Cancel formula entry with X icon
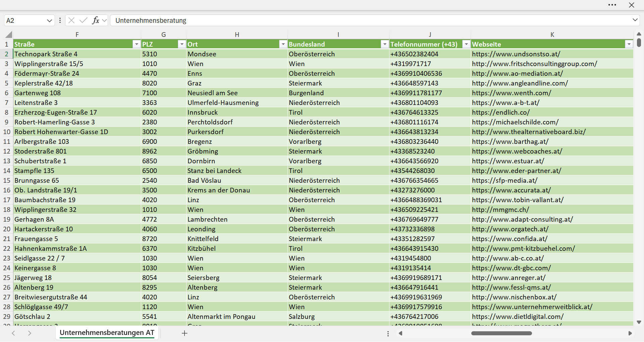This screenshot has height=342, width=644. tap(71, 20)
